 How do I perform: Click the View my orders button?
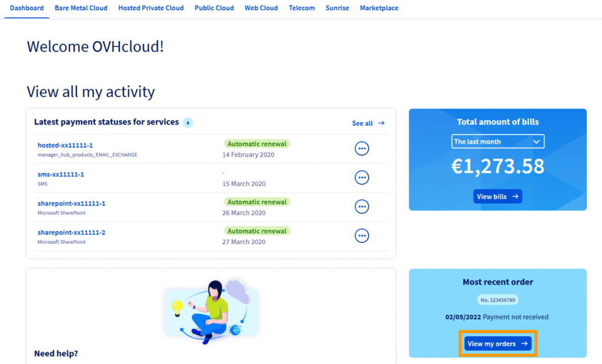coord(497,343)
